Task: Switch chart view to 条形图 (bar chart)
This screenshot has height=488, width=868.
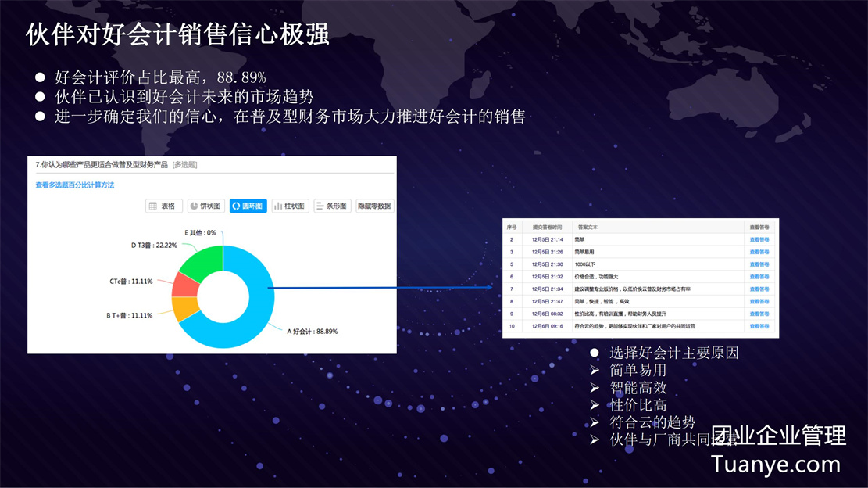Action: tap(332, 206)
